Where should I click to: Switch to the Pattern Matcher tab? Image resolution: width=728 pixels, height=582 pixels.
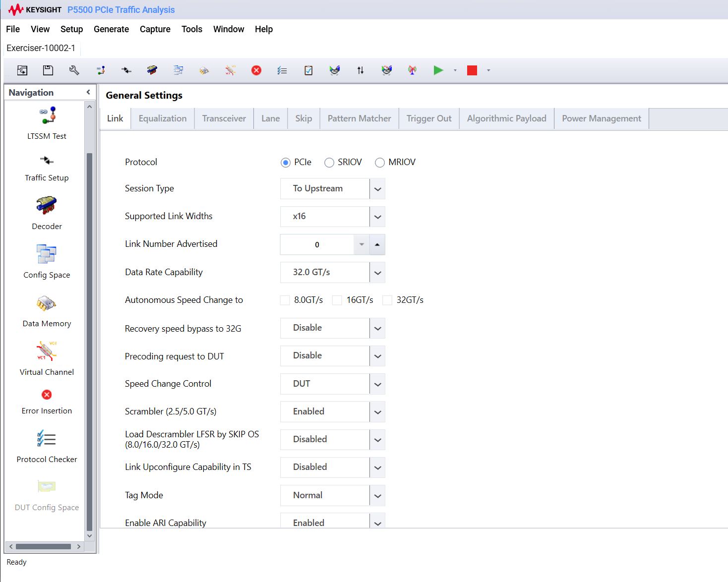360,118
